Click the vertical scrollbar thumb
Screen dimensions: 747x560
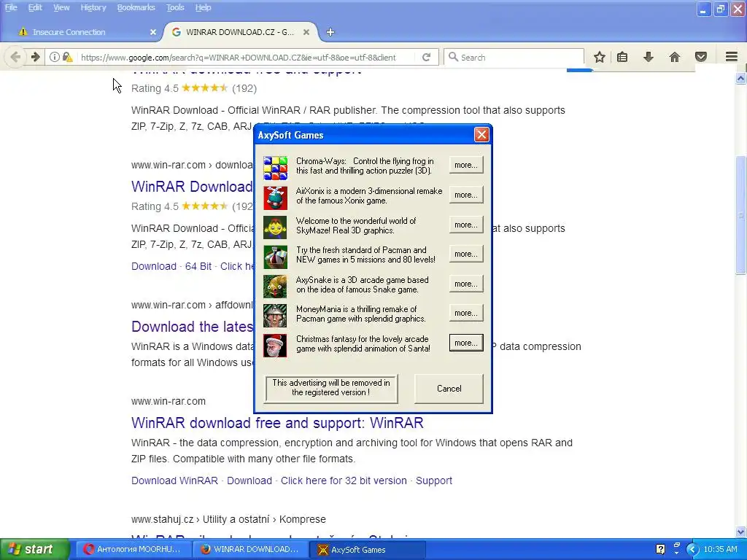click(x=741, y=215)
